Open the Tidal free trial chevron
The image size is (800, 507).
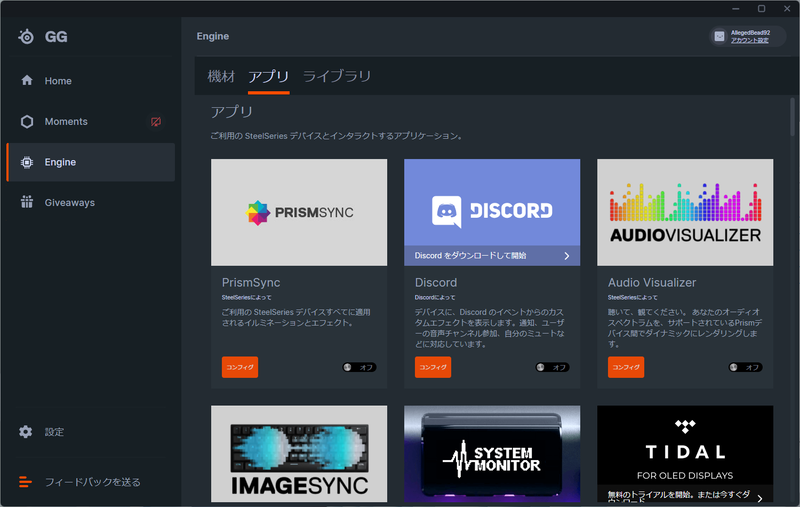click(x=760, y=498)
